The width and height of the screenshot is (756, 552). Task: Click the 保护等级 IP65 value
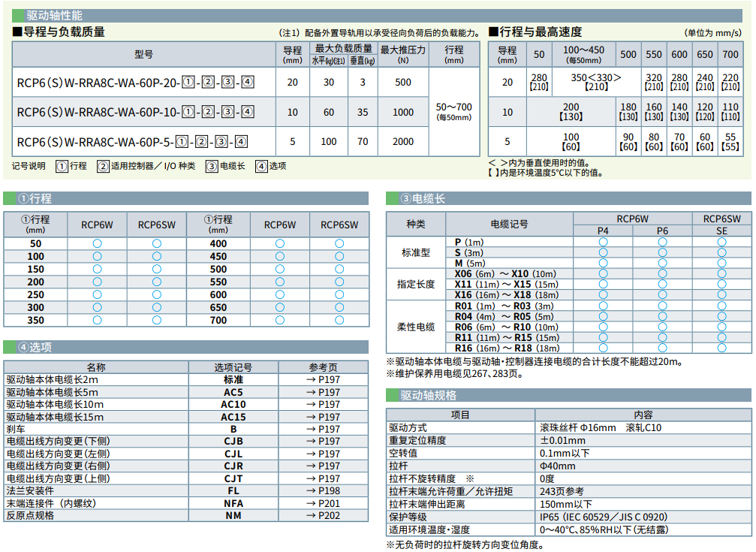[x=604, y=517]
